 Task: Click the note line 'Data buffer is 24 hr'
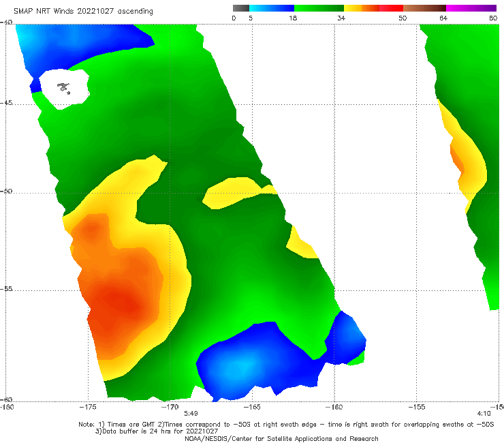(x=157, y=431)
